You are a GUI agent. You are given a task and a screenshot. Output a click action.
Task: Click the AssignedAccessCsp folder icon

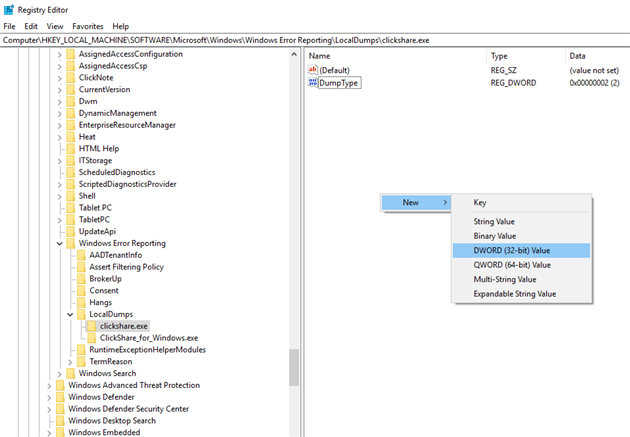[71, 66]
